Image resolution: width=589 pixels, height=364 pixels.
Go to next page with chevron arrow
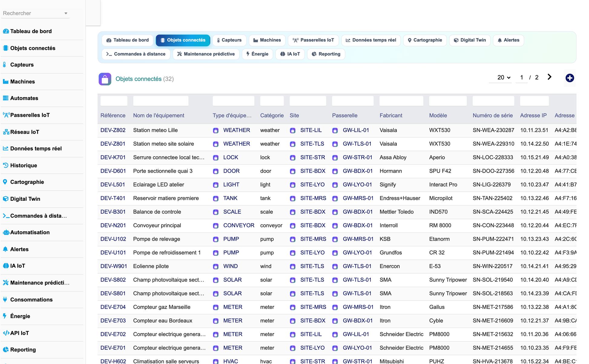549,77
